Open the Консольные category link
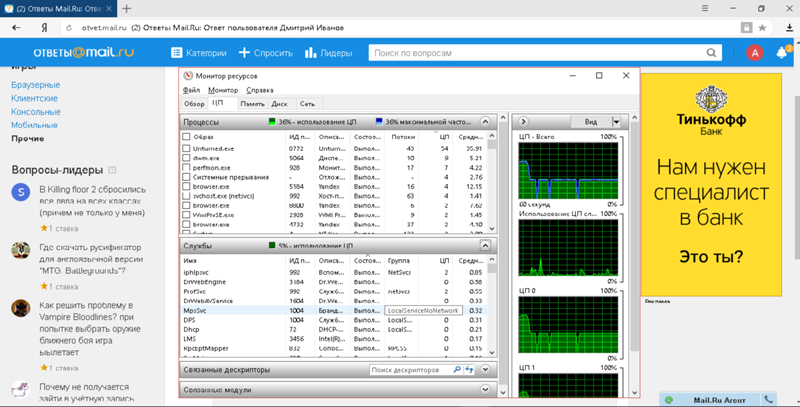Viewport: 800px width, 407px height. [x=36, y=112]
